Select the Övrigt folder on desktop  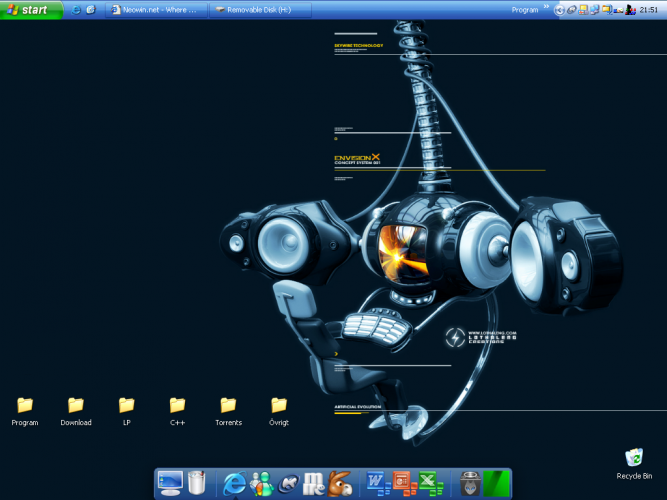pos(279,406)
